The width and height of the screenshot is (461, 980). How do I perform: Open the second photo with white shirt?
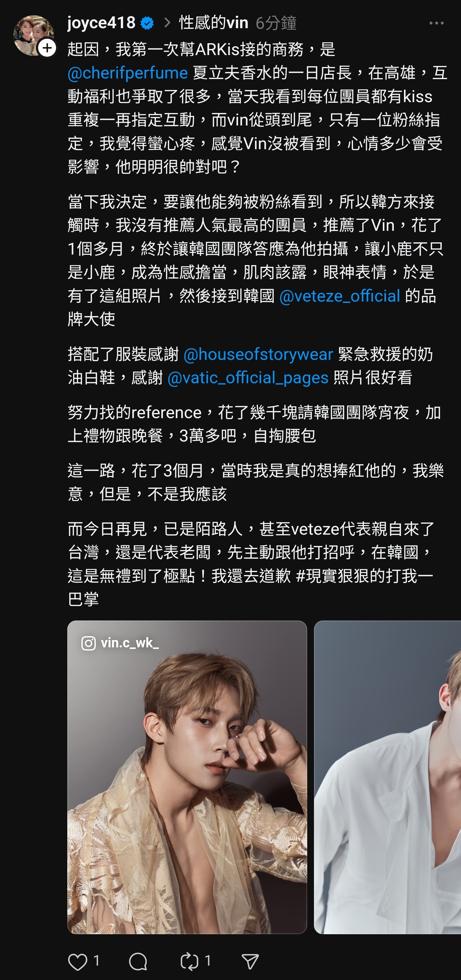388,777
